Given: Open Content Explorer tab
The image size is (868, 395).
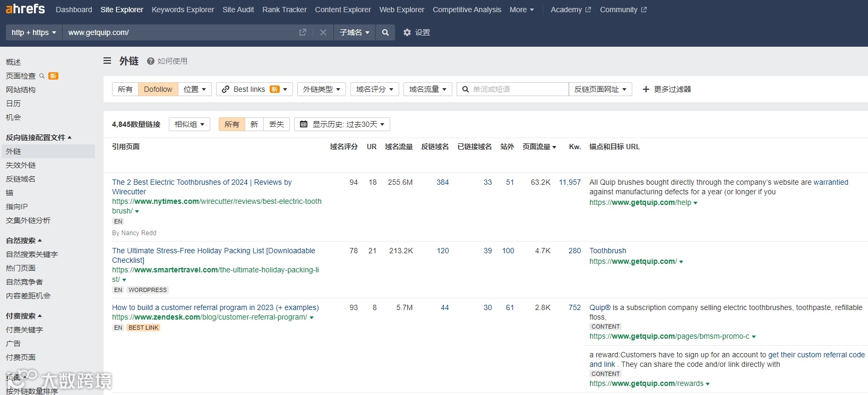Looking at the screenshot, I should [343, 10].
